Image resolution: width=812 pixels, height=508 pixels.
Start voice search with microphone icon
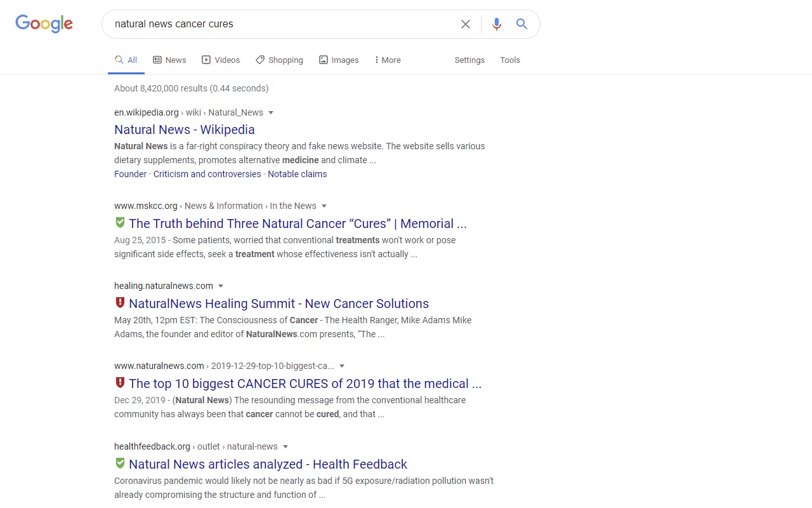(x=497, y=24)
